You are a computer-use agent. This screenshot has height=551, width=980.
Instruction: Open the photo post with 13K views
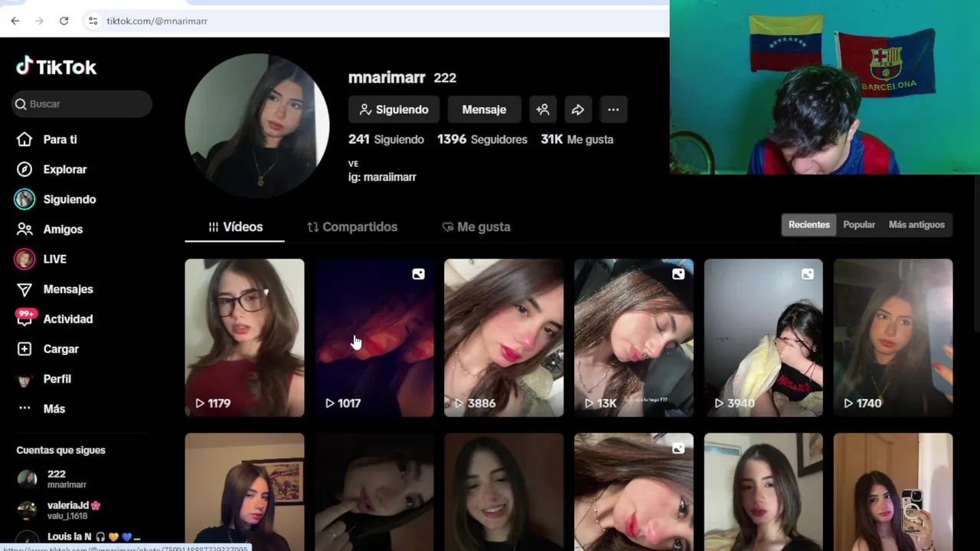point(634,337)
